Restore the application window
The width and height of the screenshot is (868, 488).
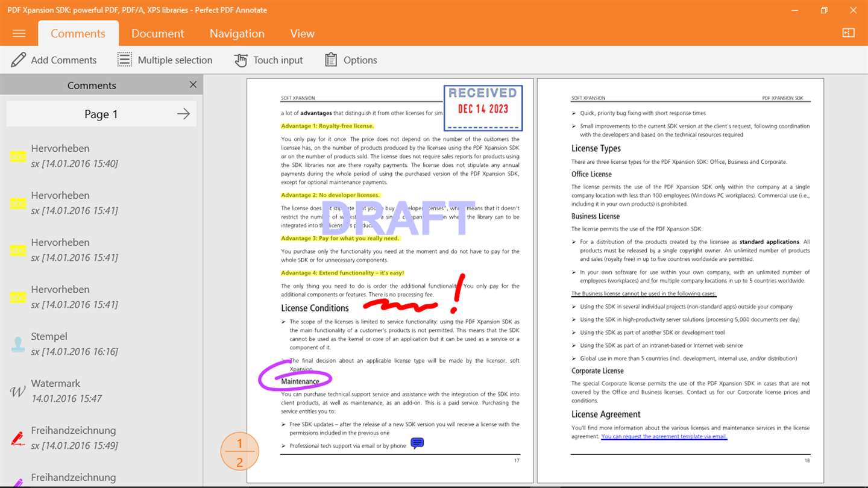[x=823, y=10]
